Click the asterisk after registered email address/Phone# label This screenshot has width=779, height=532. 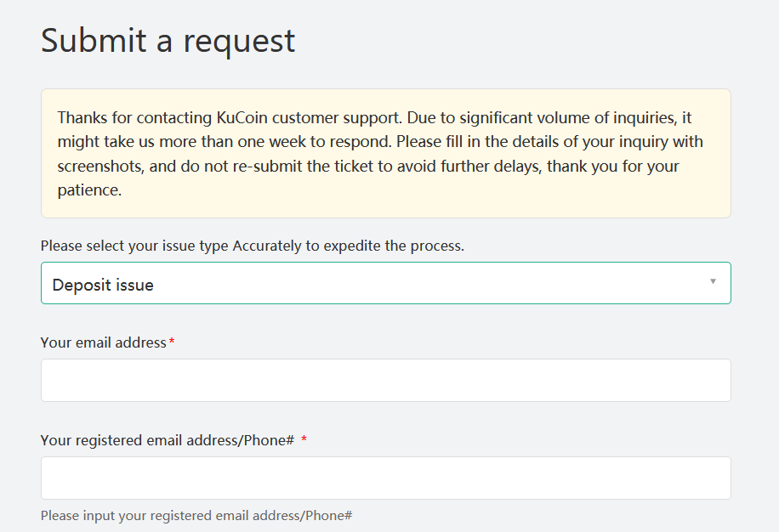(x=304, y=439)
